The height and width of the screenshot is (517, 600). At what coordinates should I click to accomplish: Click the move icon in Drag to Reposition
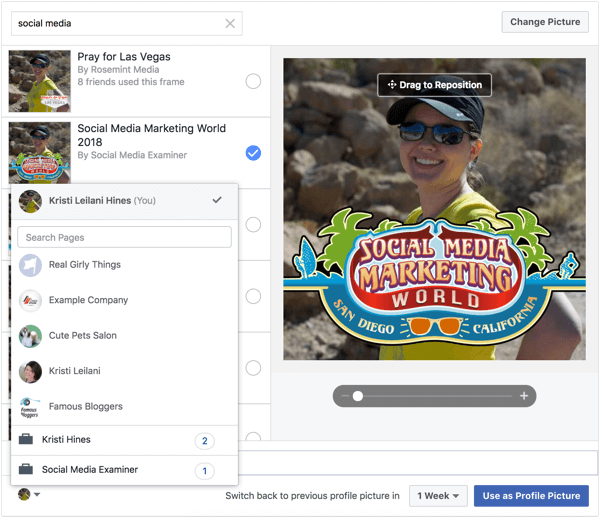[392, 85]
